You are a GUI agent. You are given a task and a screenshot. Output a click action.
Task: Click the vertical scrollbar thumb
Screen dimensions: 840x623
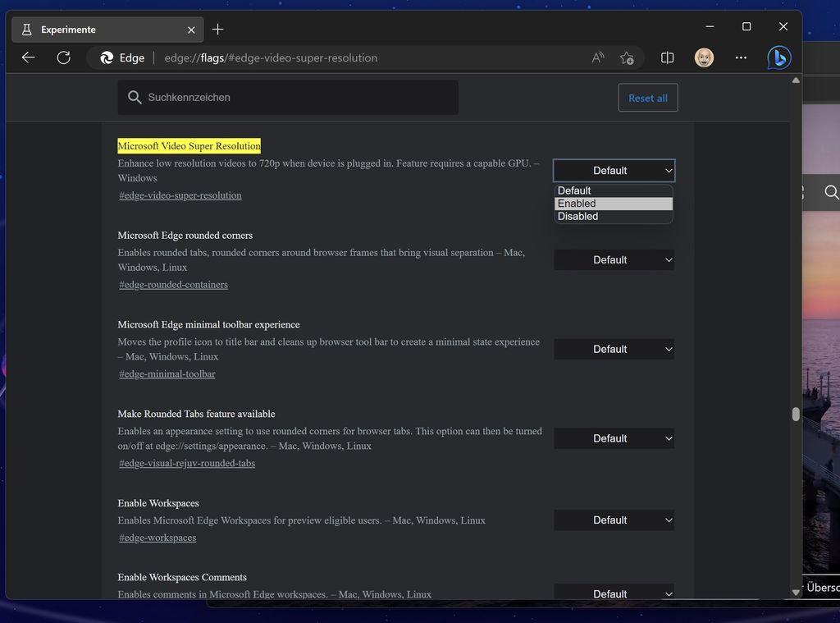click(x=796, y=415)
